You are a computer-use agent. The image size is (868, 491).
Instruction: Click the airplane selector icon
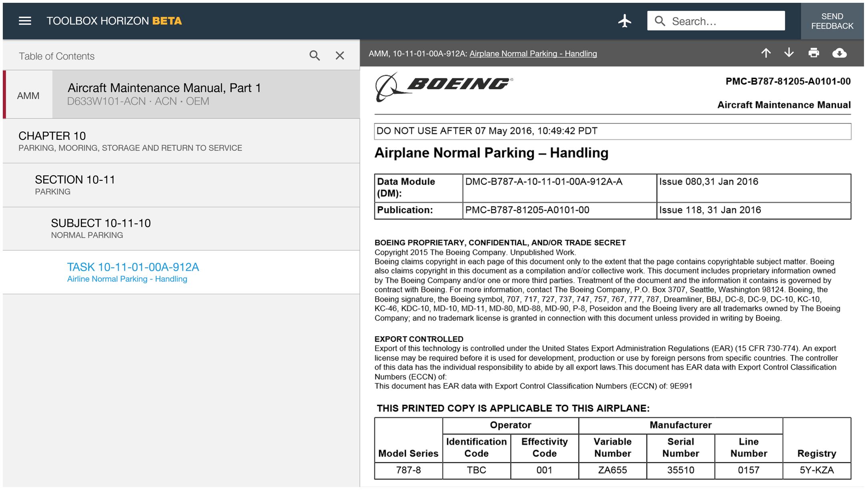pos(624,21)
